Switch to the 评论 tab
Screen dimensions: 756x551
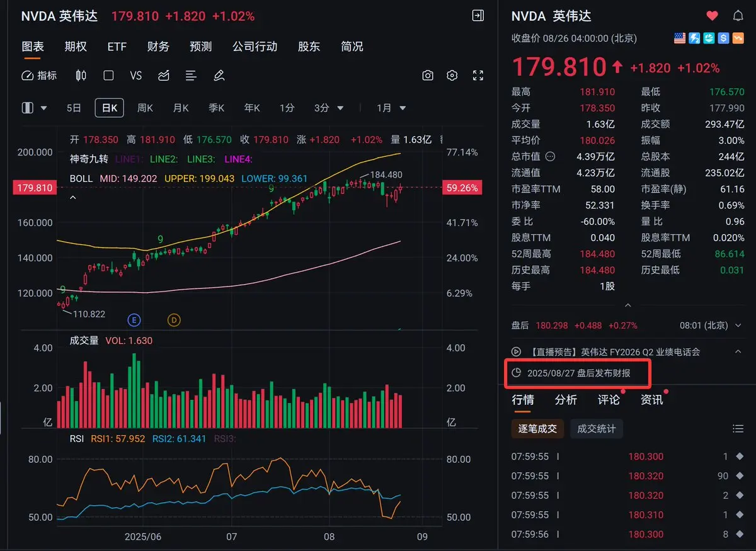609,399
